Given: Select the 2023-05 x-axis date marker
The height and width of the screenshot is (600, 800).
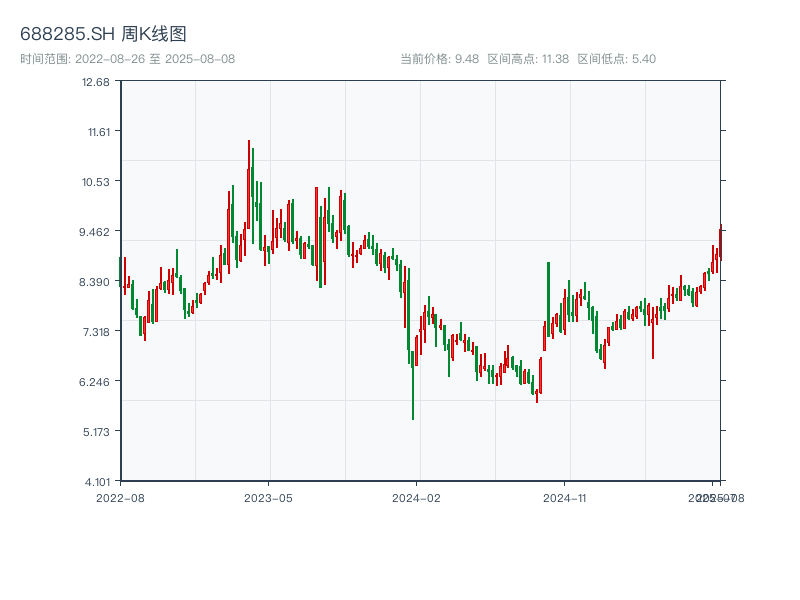Looking at the screenshot, I should point(268,497).
